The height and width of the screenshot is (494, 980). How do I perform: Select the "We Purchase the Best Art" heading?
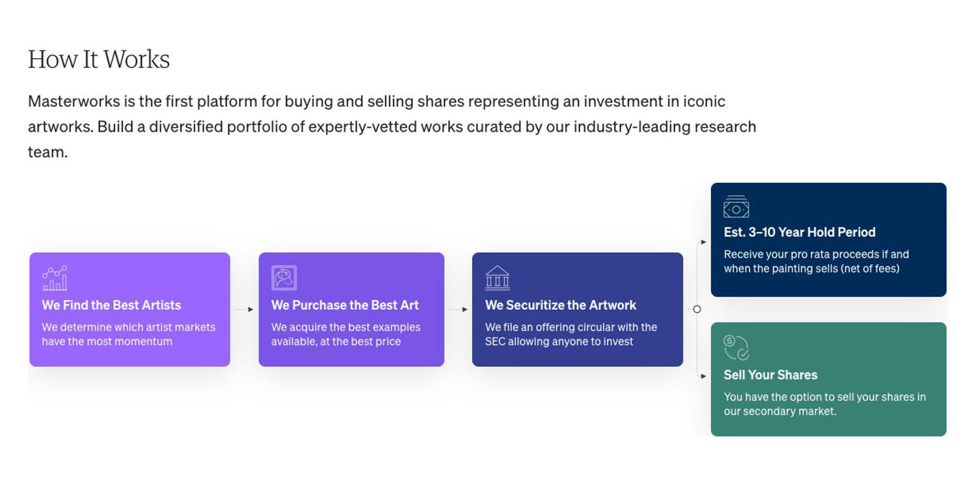click(345, 305)
